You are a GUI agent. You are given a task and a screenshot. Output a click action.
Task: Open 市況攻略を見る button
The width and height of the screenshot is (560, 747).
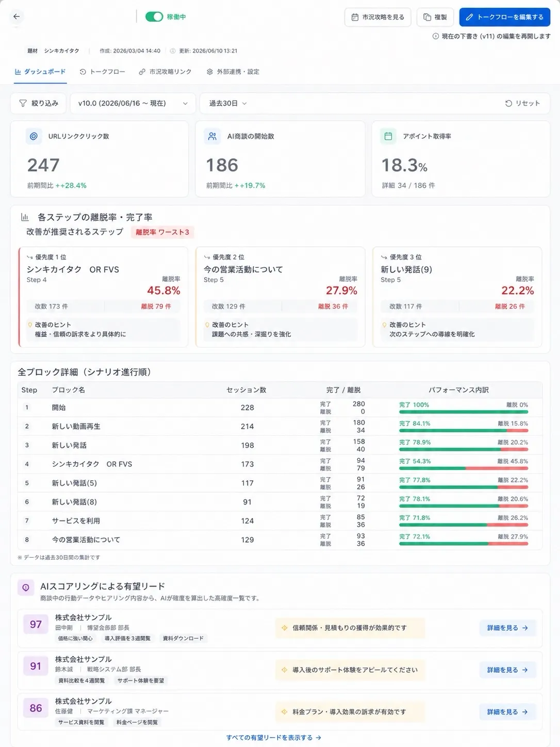pos(377,17)
